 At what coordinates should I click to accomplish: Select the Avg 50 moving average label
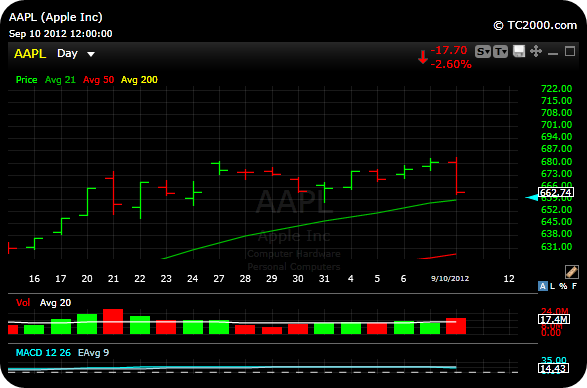point(98,80)
